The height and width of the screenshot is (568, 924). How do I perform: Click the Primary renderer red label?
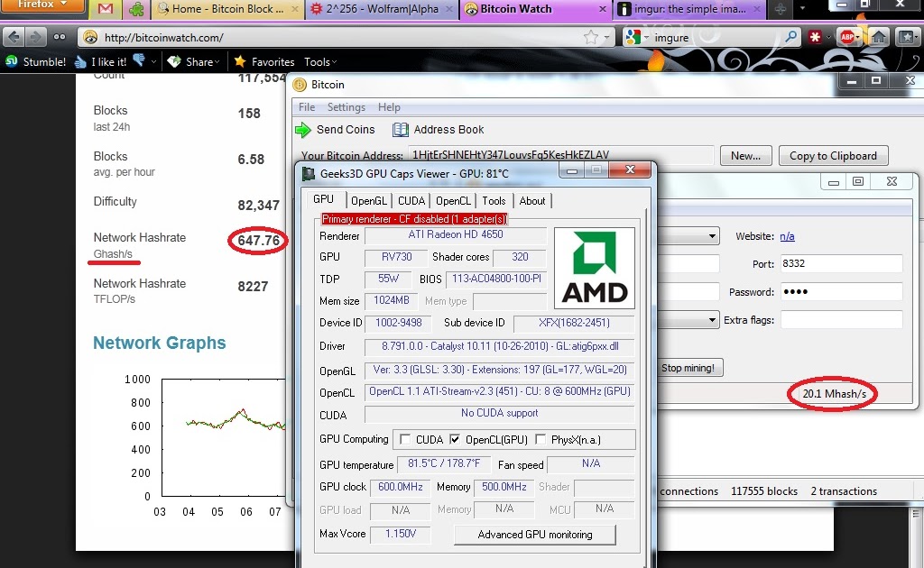[414, 219]
